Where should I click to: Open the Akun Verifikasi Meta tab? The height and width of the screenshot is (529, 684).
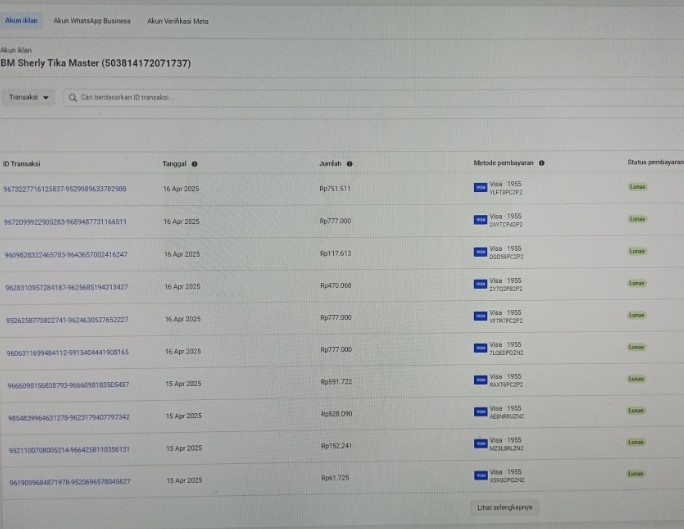[x=177, y=20]
